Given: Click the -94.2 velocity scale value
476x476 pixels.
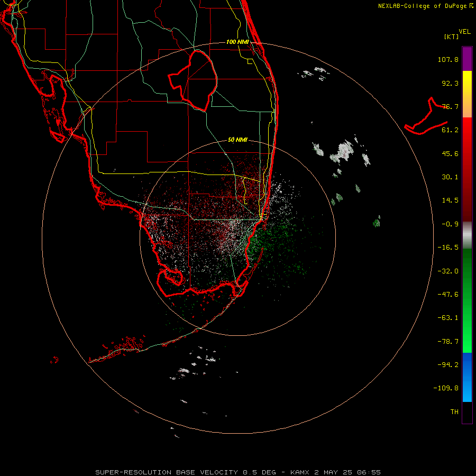Looking at the screenshot, I should coord(448,365).
